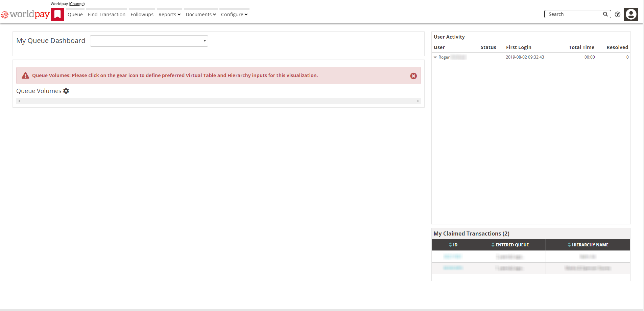Click the Worldpay logo
This screenshot has width=644, height=311.
click(x=26, y=14)
